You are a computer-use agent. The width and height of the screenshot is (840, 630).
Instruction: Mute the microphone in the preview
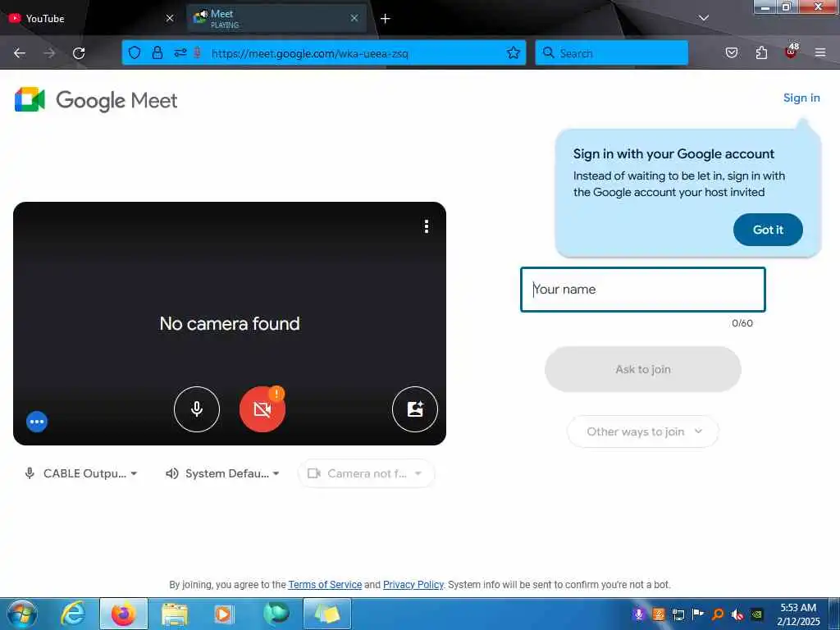(x=197, y=409)
